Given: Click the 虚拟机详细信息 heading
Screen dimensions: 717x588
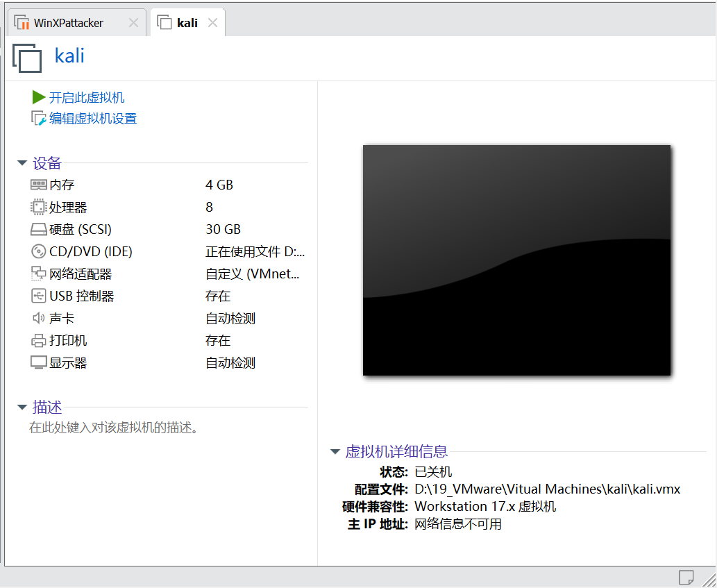Looking at the screenshot, I should 396,452.
